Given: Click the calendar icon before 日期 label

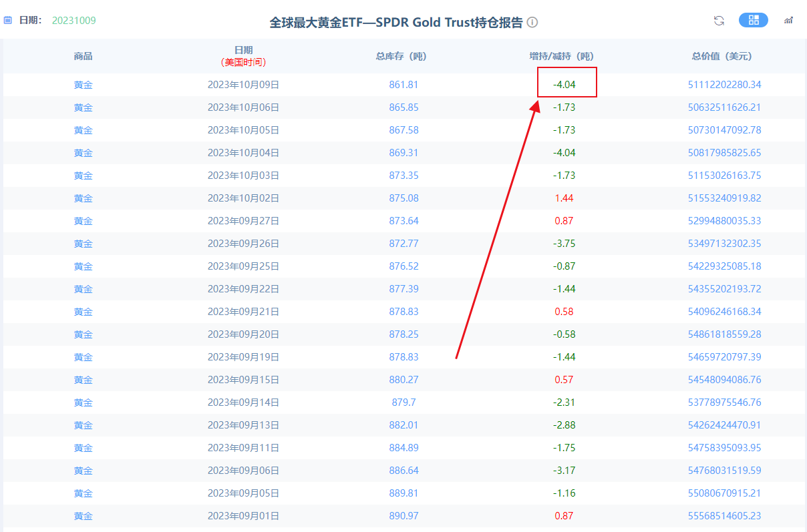Looking at the screenshot, I should [x=9, y=20].
